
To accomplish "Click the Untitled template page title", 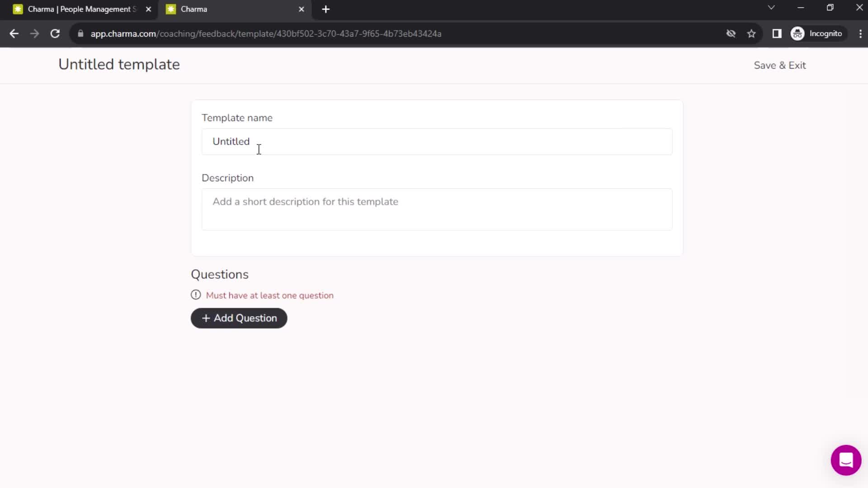I will tap(118, 64).
